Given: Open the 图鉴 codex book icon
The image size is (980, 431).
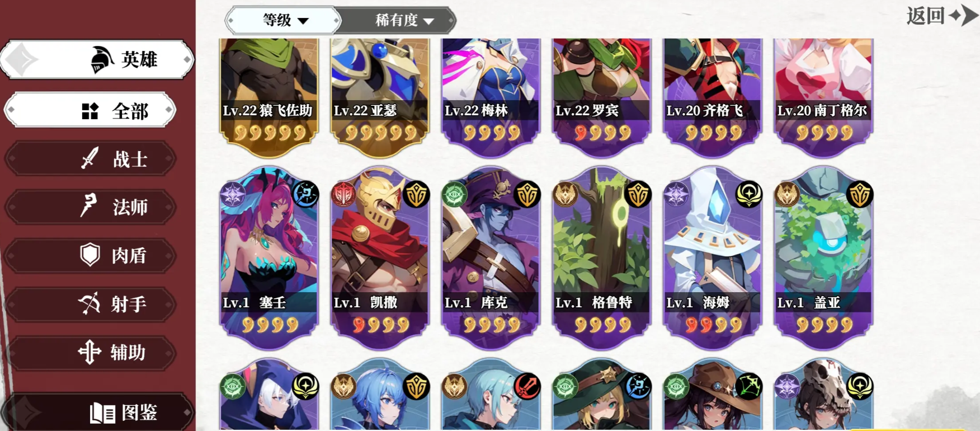Looking at the screenshot, I should point(102,413).
